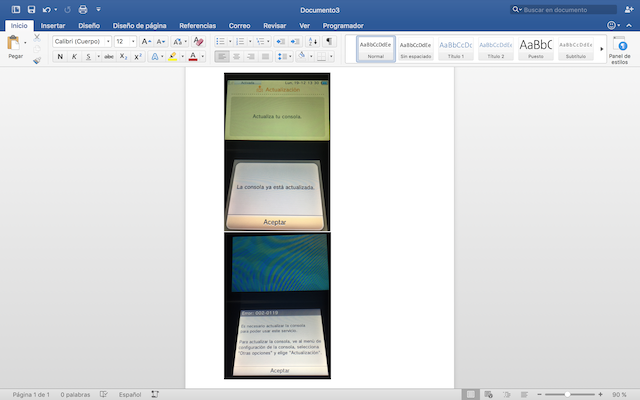Image resolution: width=640 pixels, height=400 pixels.
Task: Toggle italic with the K button
Action: [x=74, y=57]
